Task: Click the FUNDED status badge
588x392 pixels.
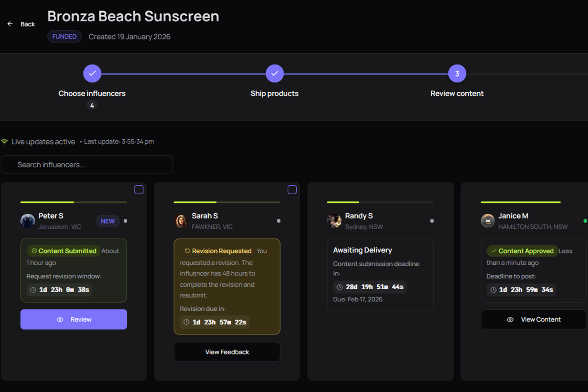Action: (64, 36)
